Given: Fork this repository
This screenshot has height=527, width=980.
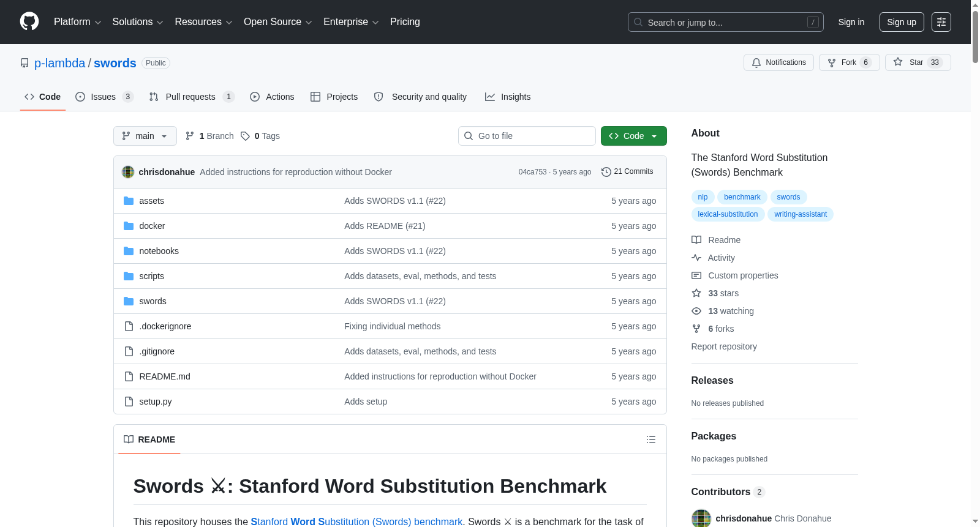Looking at the screenshot, I should pos(849,62).
